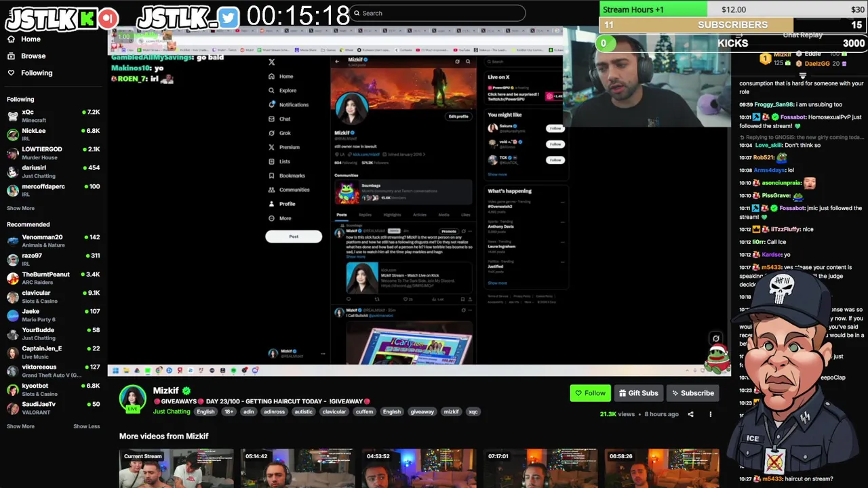This screenshot has width=868, height=488.
Task: Click Windows Start button in streamed taskbar
Action: [x=115, y=370]
